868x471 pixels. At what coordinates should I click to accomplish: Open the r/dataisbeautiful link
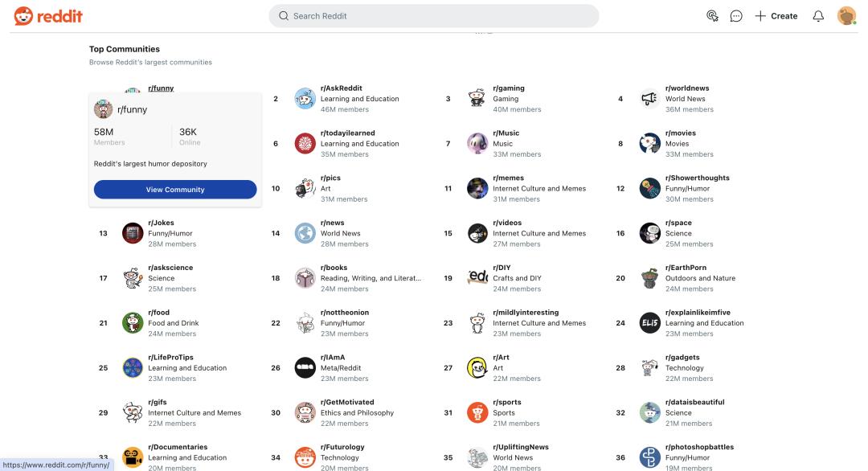(x=694, y=402)
